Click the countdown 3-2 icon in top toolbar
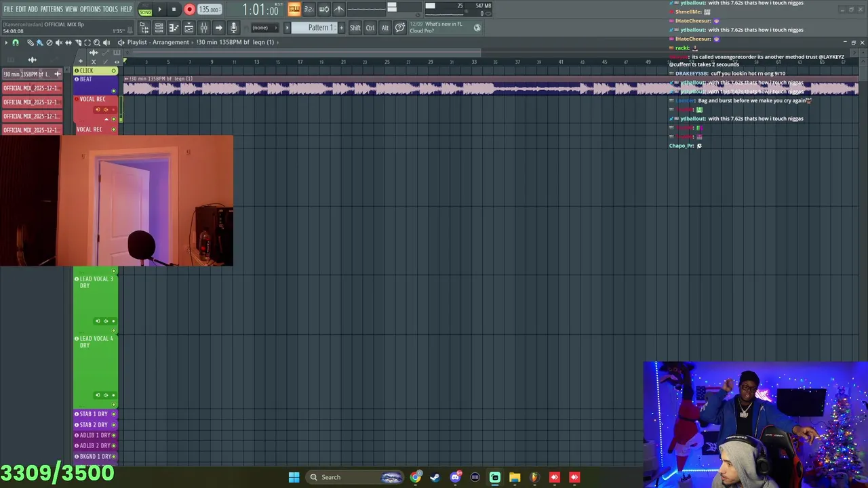 pos(309,9)
